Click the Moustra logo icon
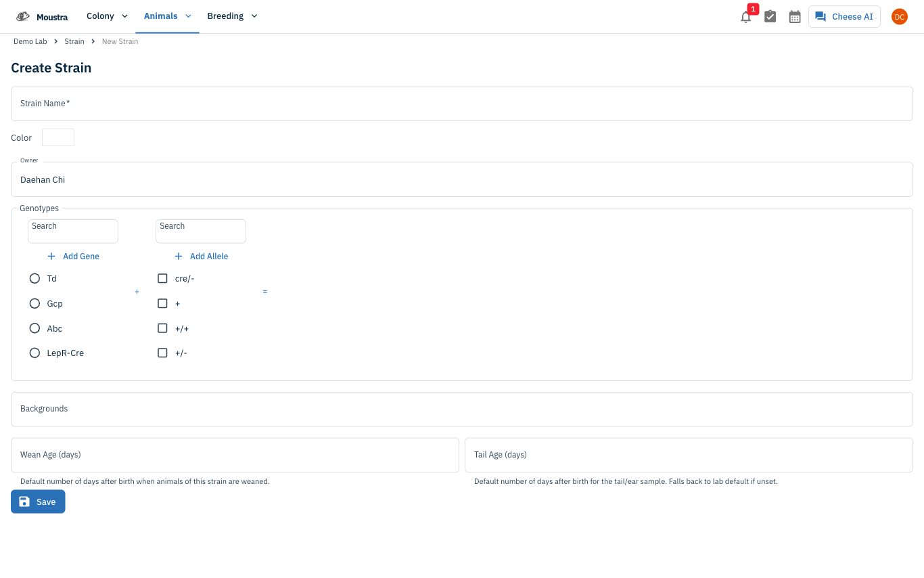Image resolution: width=924 pixels, height=578 pixels. [23, 16]
